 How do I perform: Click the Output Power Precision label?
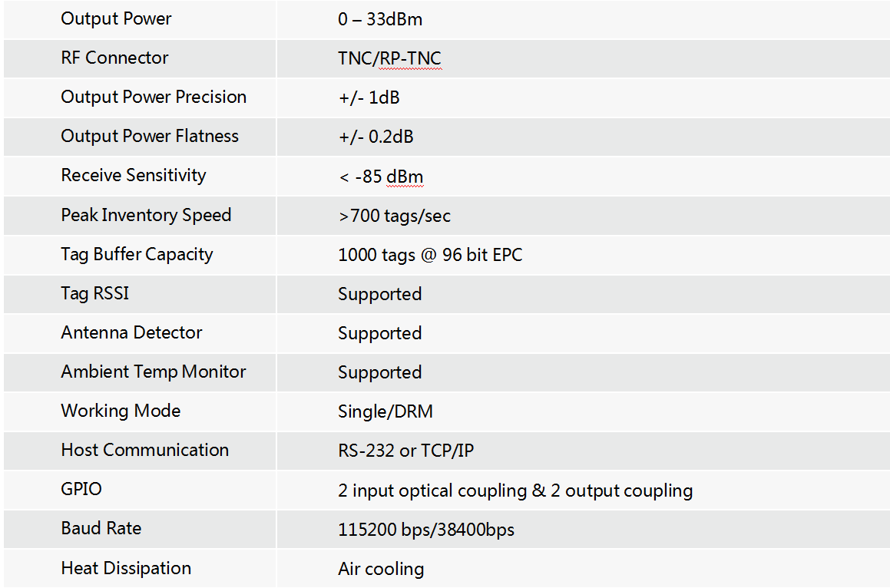click(154, 97)
